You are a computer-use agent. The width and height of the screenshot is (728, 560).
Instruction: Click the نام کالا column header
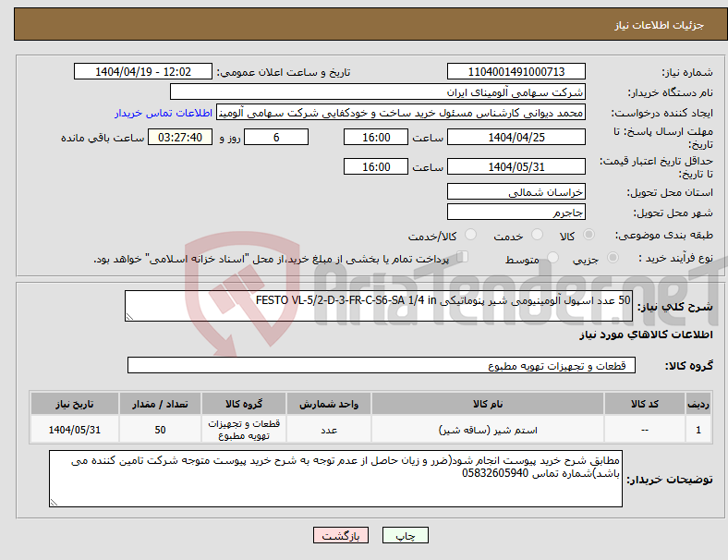point(488,404)
